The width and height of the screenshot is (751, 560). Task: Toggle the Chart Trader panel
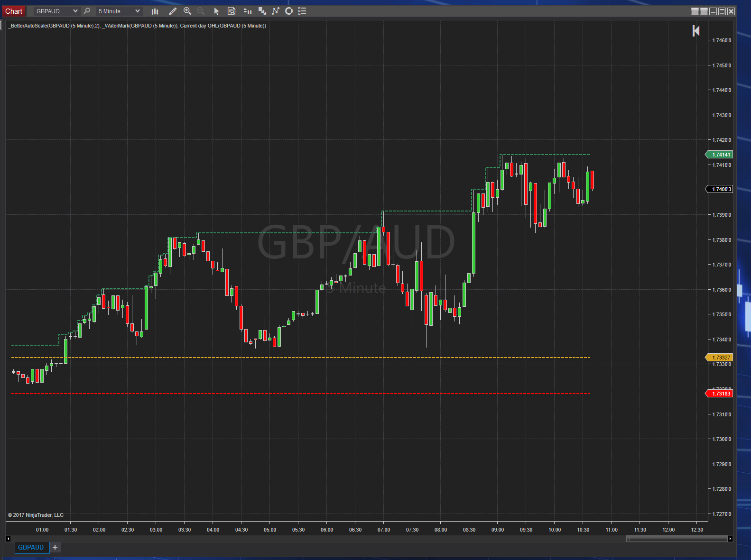(247, 11)
